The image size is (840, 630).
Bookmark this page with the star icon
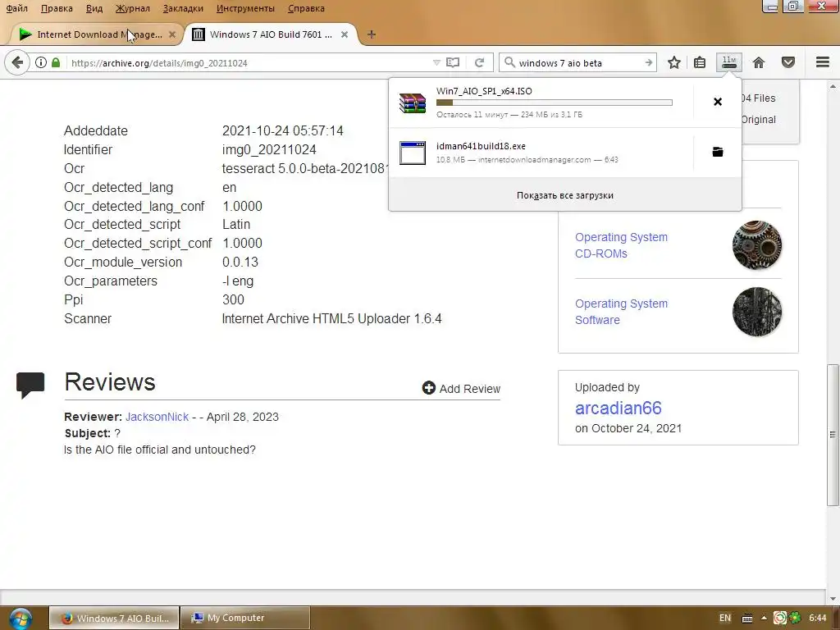click(674, 62)
